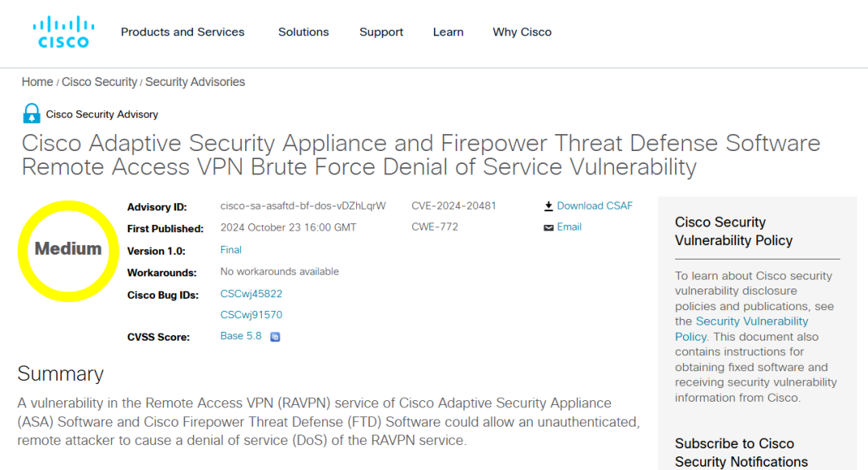Open the Security Advisories breadcrumb link
868x470 pixels.
[x=194, y=82]
